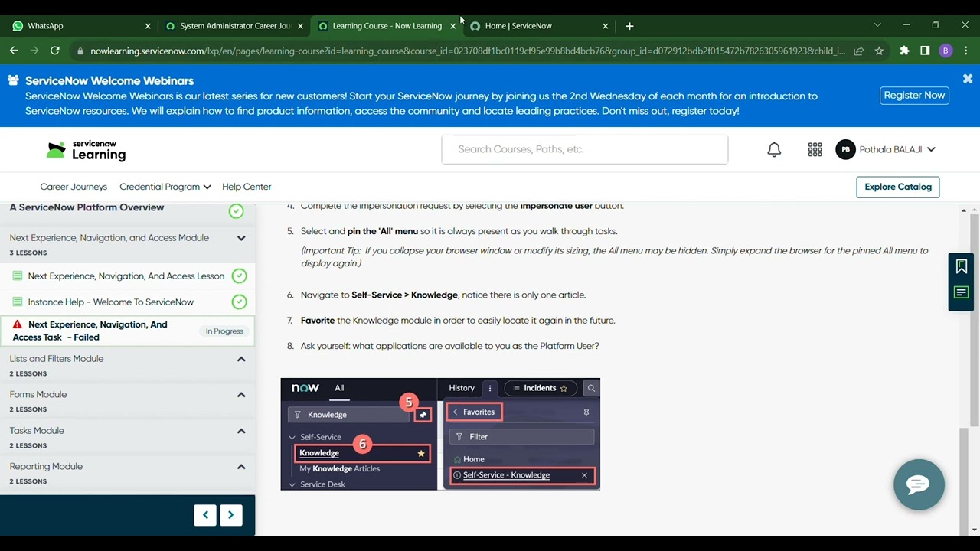Open browser extensions puzzle icon
This screenshot has height=551, width=980.
(904, 51)
